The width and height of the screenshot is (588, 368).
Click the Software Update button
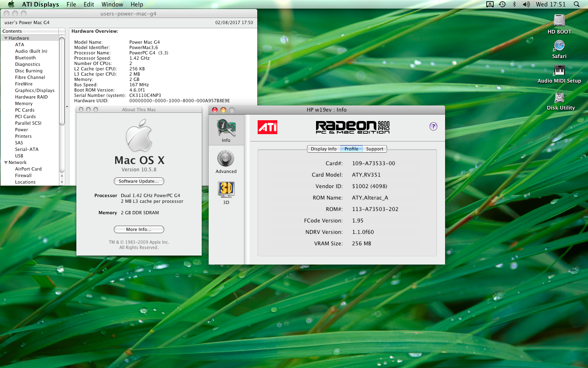click(x=139, y=181)
